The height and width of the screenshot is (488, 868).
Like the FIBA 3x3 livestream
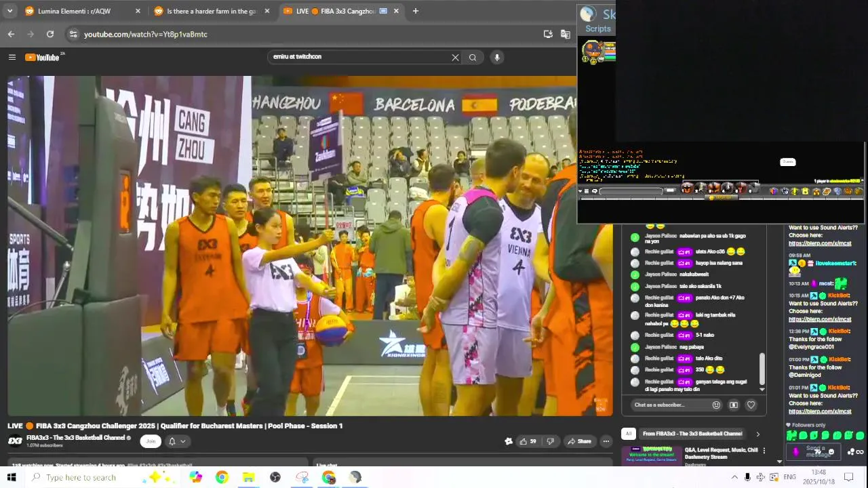pos(528,441)
